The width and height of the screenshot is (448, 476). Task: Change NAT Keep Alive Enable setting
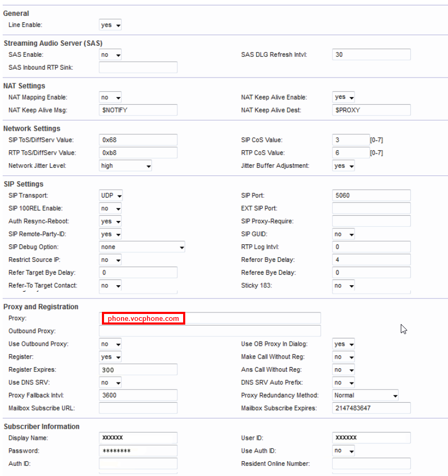(343, 97)
